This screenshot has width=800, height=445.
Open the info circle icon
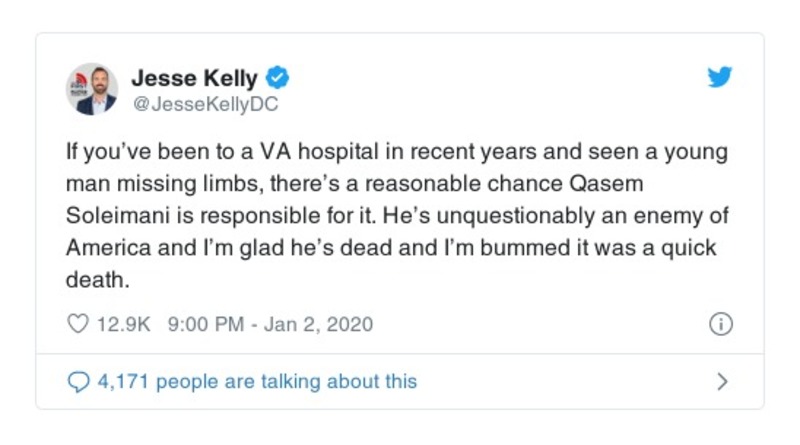(720, 324)
